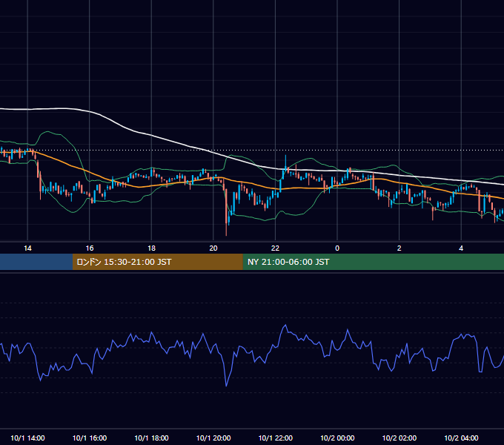The width and height of the screenshot is (504, 445).
Task: Click the 10/1 22:00 date label
Action: [276, 438]
